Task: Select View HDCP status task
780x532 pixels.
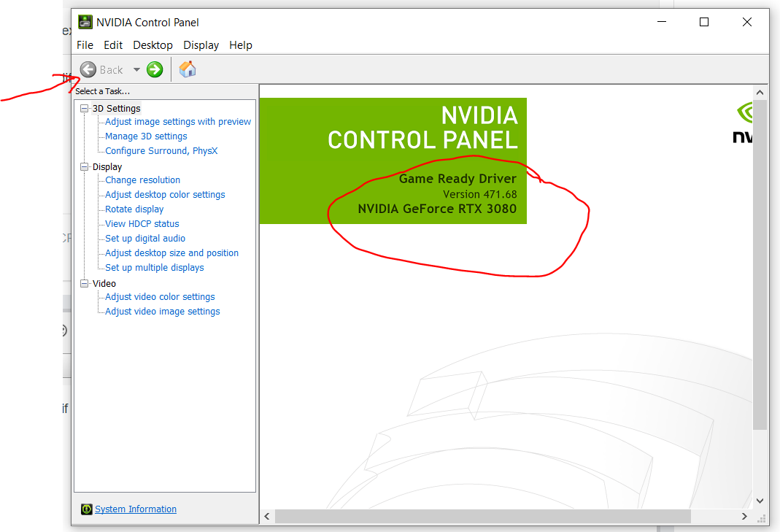Action: [142, 224]
